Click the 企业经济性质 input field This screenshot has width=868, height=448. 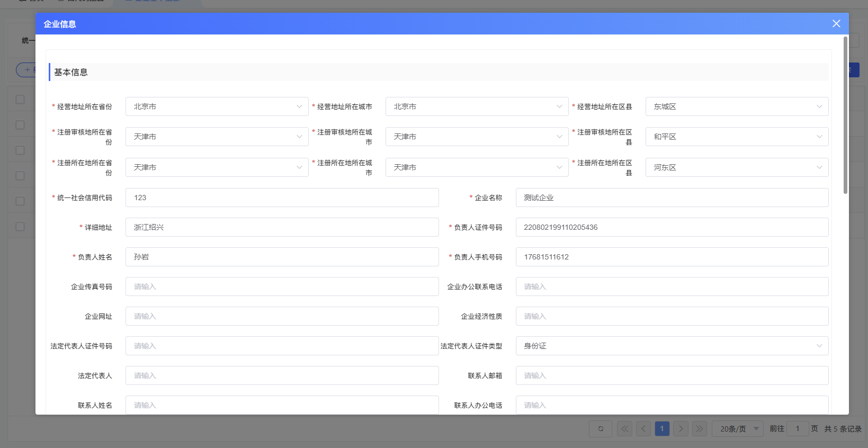click(672, 316)
